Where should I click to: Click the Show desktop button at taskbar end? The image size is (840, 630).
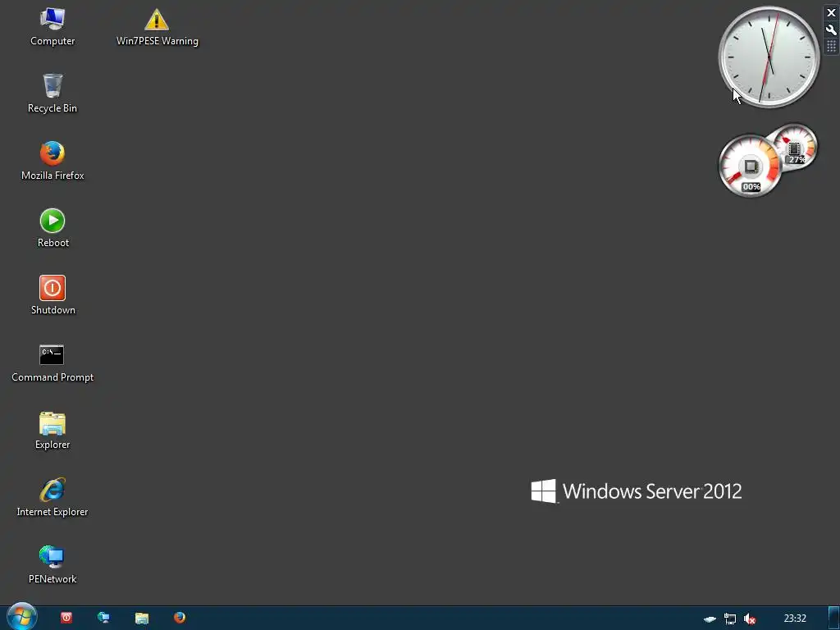[x=834, y=618]
